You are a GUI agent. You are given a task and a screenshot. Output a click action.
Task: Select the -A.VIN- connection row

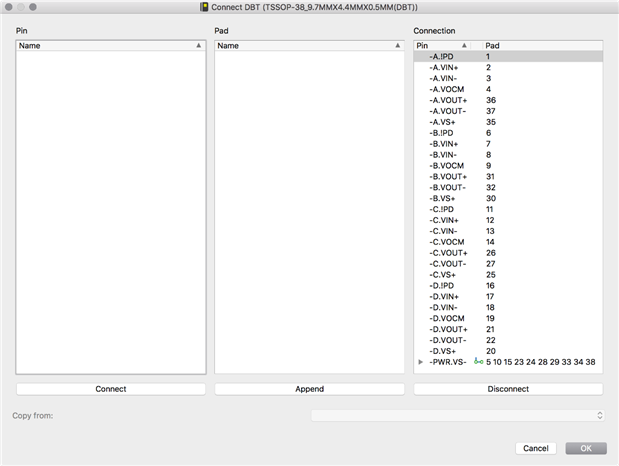click(508, 78)
